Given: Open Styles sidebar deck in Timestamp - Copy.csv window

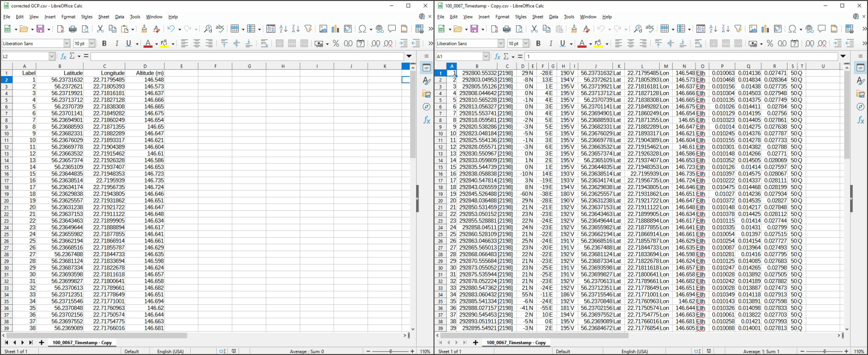Looking at the screenshot, I should (861, 81).
